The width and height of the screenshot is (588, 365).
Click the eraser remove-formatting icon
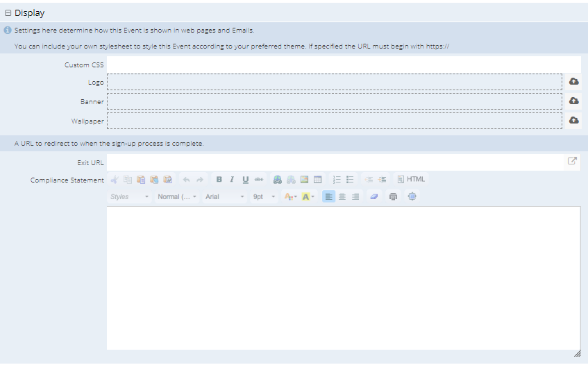[374, 197]
